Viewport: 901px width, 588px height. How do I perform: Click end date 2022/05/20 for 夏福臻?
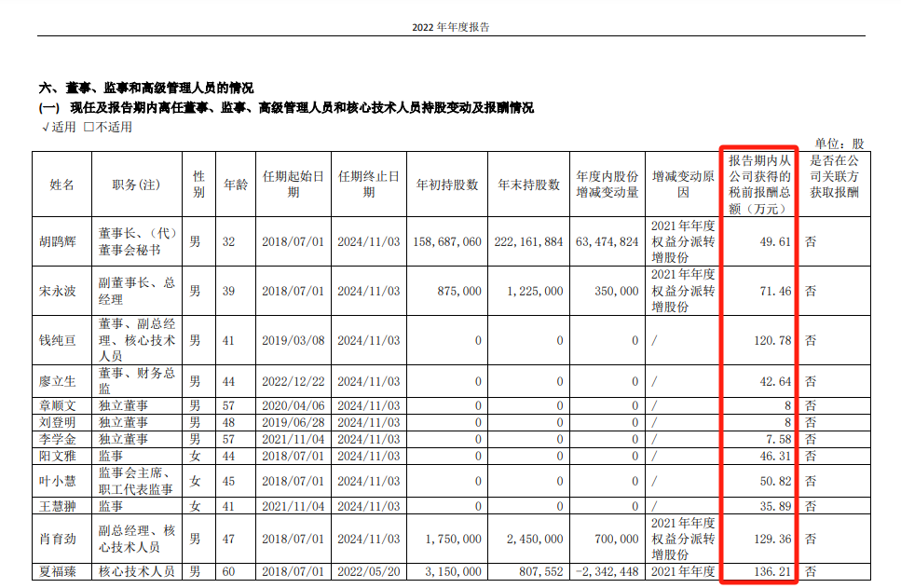tap(368, 571)
